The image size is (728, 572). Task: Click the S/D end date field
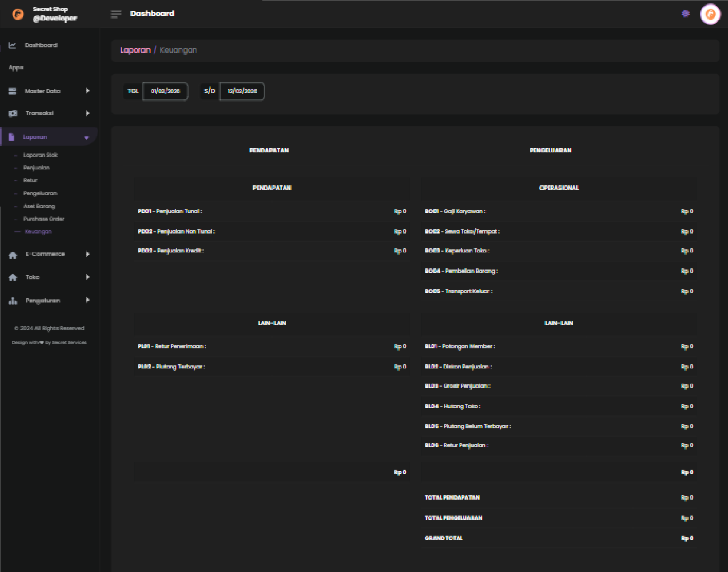click(x=242, y=91)
